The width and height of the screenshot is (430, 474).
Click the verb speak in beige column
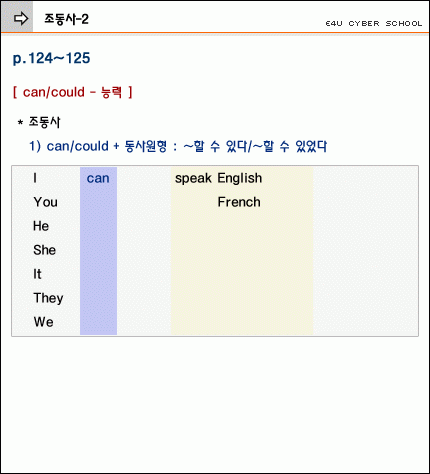(x=193, y=178)
